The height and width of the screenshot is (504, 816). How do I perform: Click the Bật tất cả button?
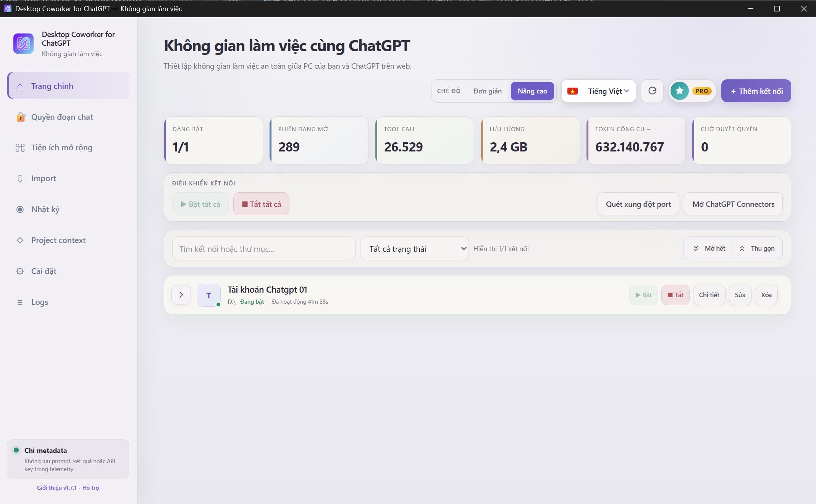[x=200, y=204]
